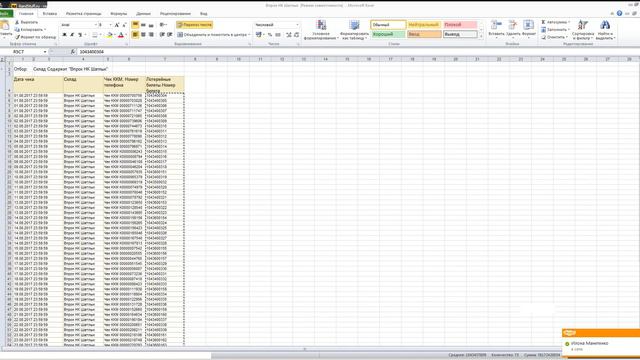Apply the red font color

pyautogui.click(x=120, y=35)
